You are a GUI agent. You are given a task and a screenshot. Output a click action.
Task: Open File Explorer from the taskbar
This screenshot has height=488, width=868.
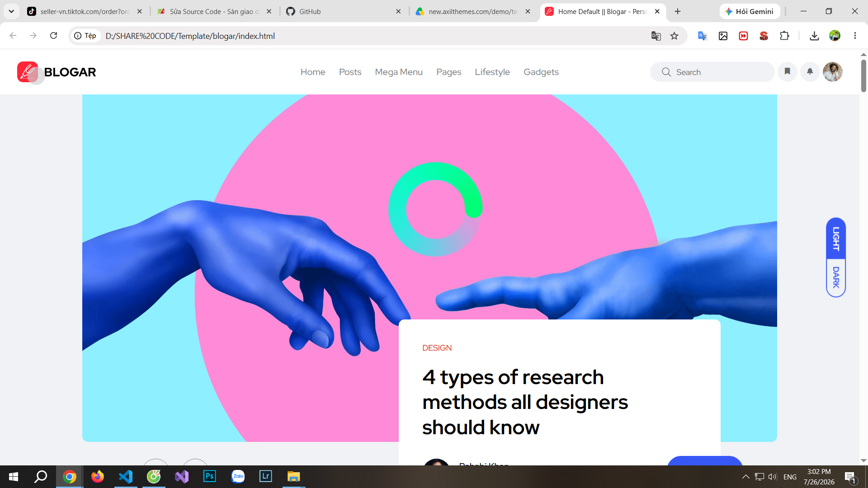[x=294, y=477]
